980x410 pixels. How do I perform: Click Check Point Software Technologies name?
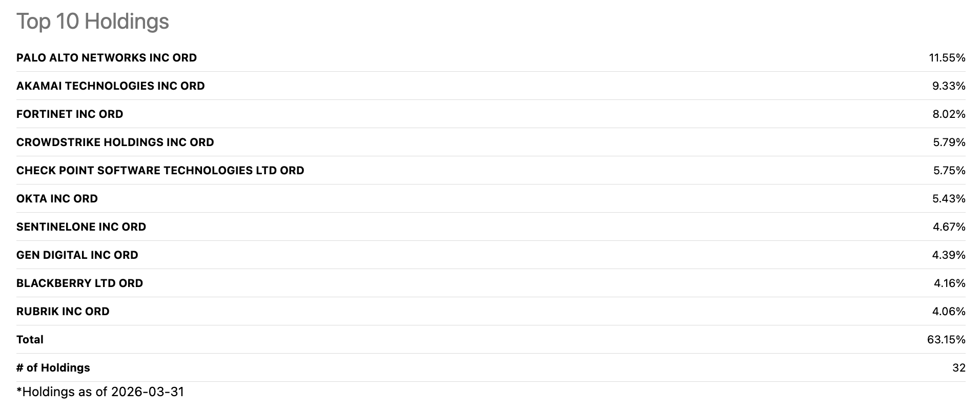point(160,171)
